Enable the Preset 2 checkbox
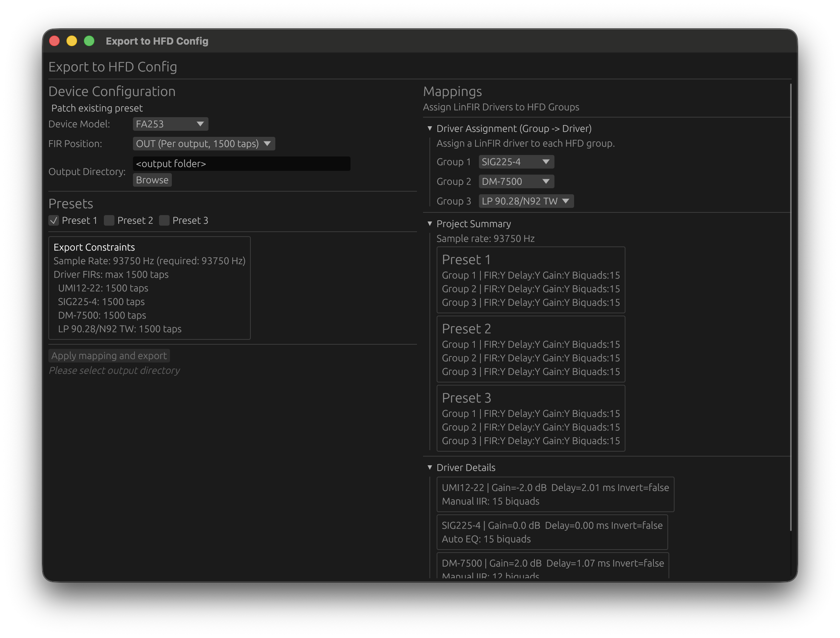 point(109,220)
